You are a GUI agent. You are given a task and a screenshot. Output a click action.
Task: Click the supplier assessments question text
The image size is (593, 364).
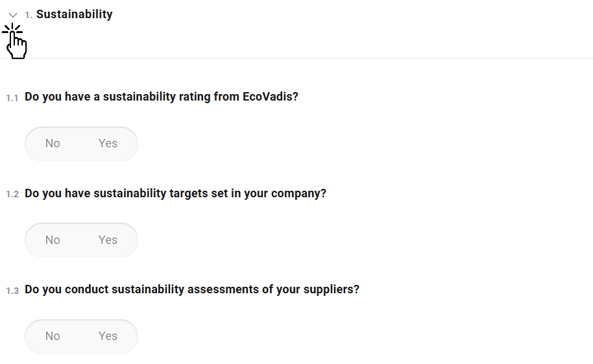pyautogui.click(x=191, y=289)
